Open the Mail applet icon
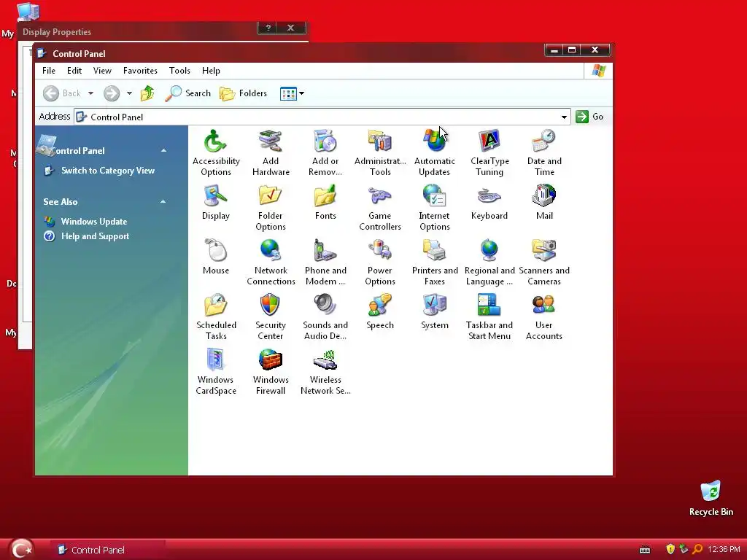Viewport: 747px width, 560px height. click(544, 203)
